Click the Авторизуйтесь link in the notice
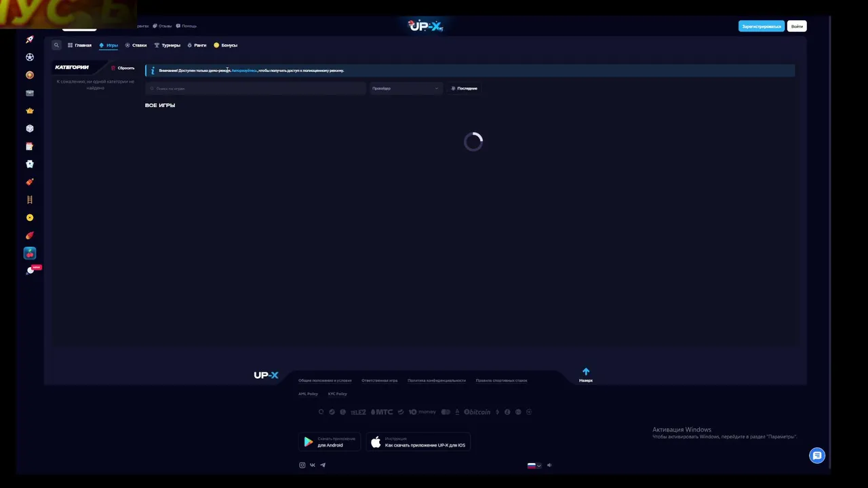This screenshot has width=868, height=488. 244,70
